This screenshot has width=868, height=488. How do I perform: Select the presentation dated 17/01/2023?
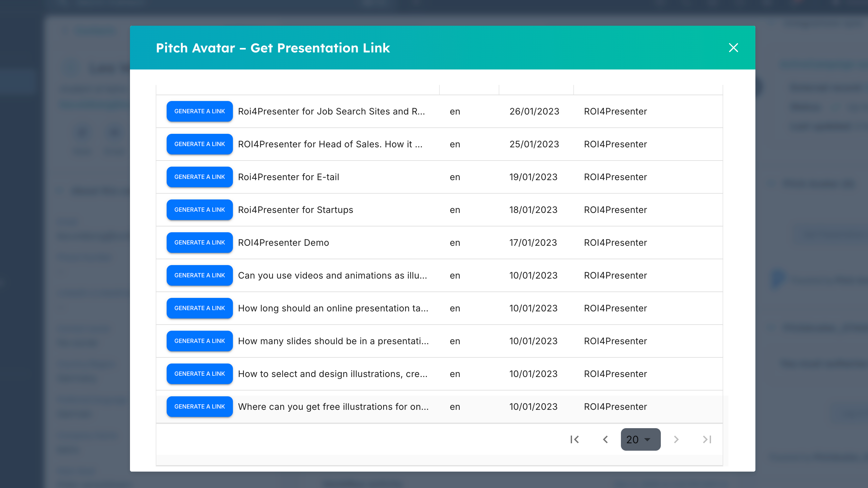pyautogui.click(x=534, y=242)
